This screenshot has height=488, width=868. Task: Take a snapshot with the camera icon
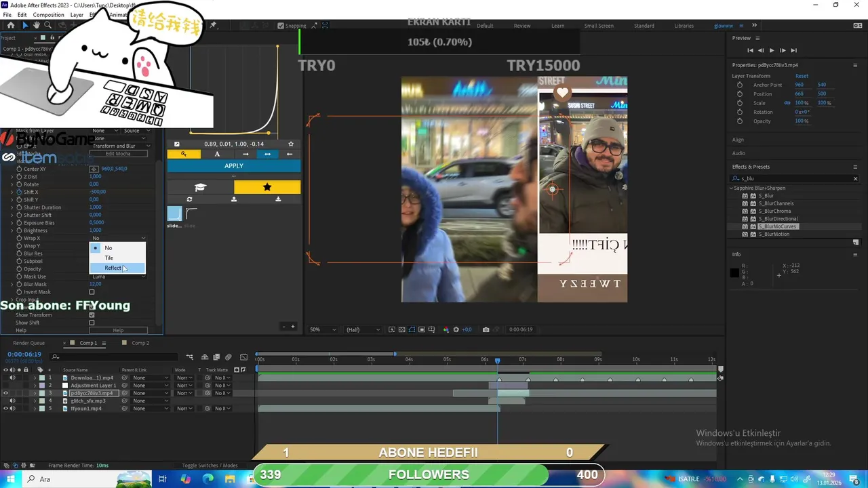(486, 329)
